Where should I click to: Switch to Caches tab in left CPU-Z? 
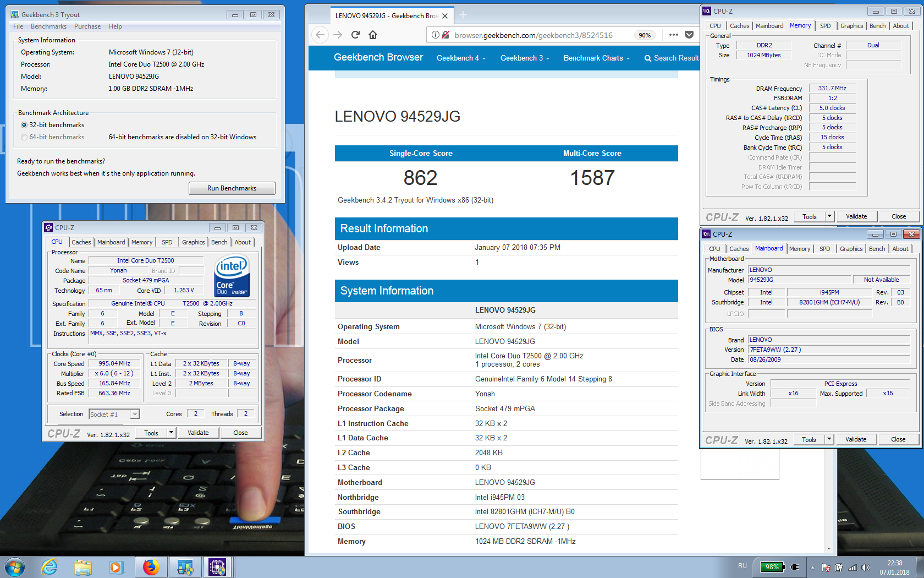[x=81, y=242]
